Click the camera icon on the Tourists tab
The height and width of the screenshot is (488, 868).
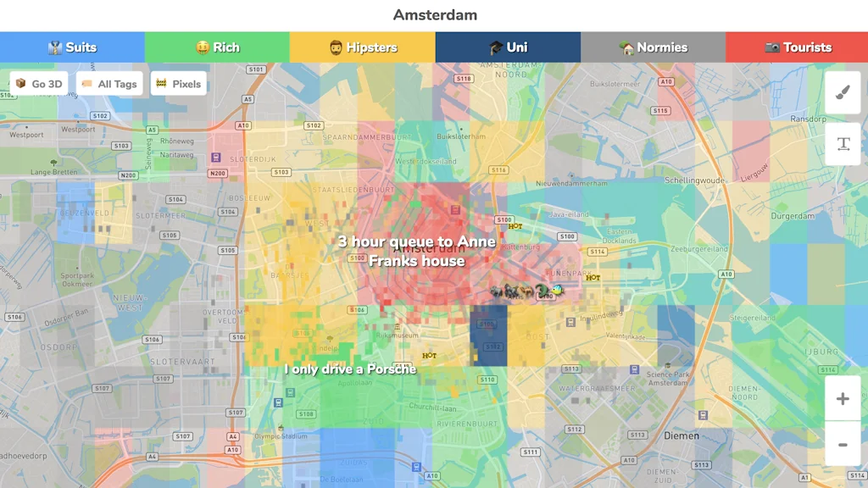(772, 47)
